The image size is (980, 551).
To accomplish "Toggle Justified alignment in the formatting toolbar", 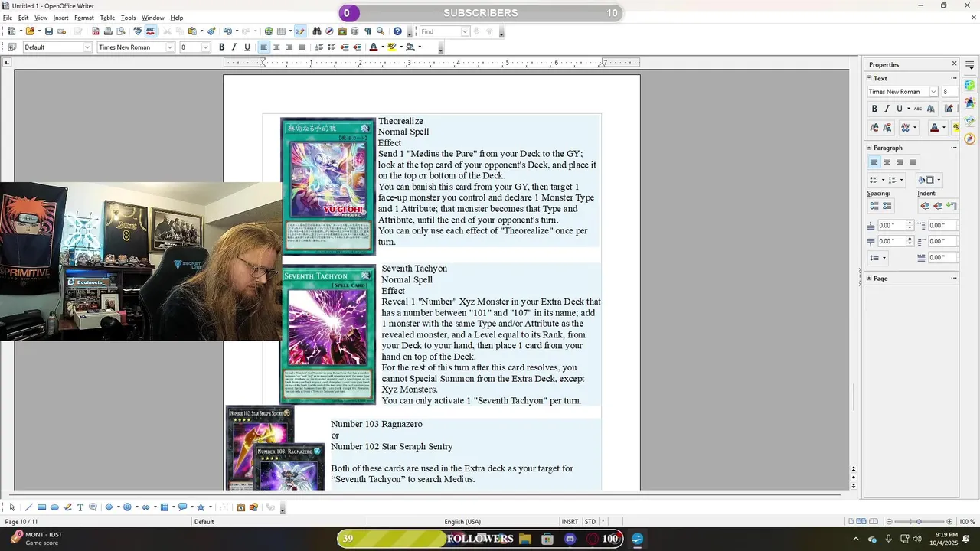I will (x=302, y=47).
